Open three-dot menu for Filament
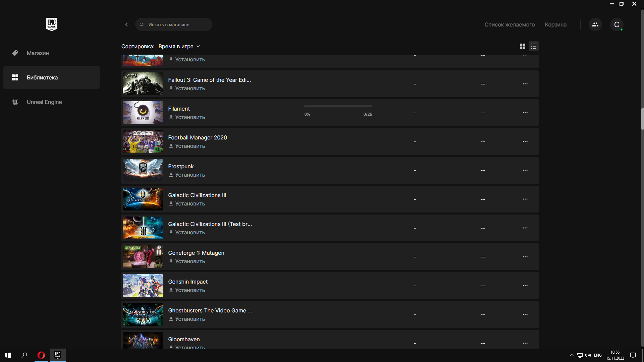Viewport: 644px width, 362px height. click(525, 113)
